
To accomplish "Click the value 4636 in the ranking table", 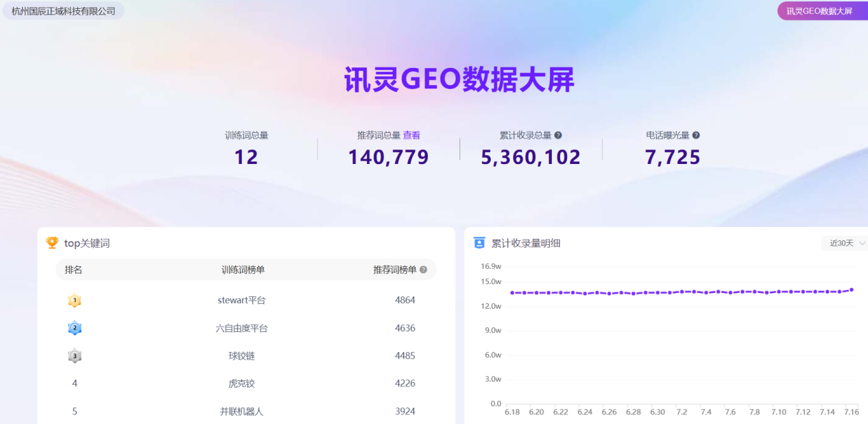I will click(x=405, y=328).
